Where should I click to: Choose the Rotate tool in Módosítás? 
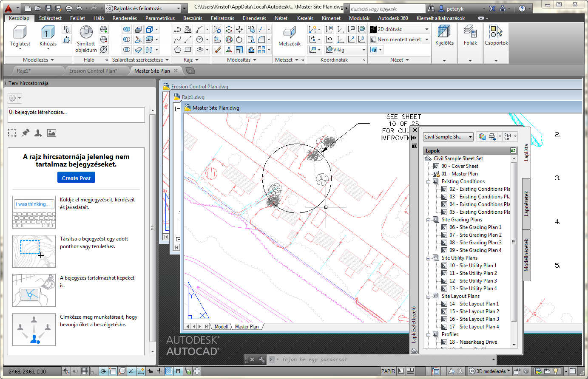tap(239, 40)
